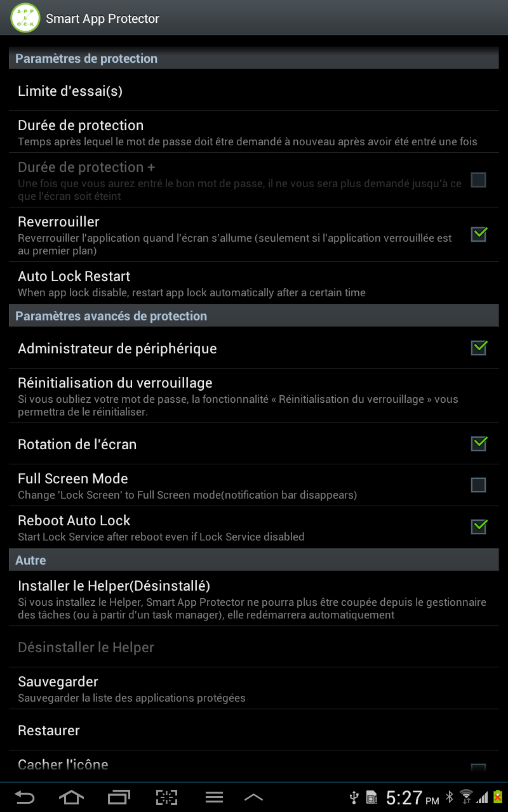
Task: Open Auto Lock Restart time options
Action: 254,283
